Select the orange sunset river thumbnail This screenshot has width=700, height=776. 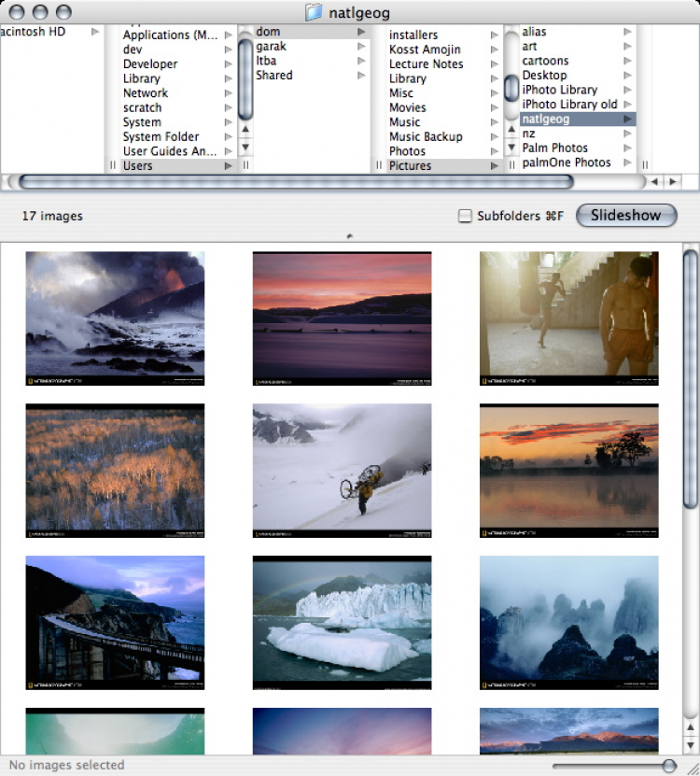569,470
